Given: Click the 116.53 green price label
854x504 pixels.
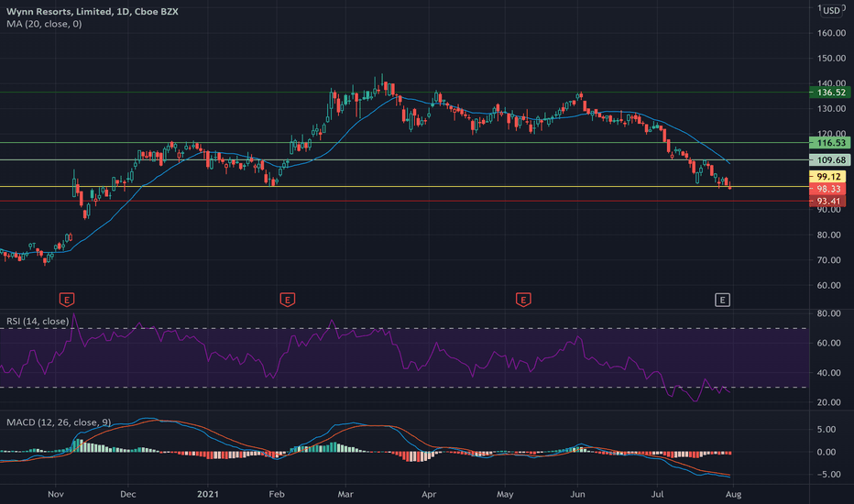Looking at the screenshot, I should (830, 143).
